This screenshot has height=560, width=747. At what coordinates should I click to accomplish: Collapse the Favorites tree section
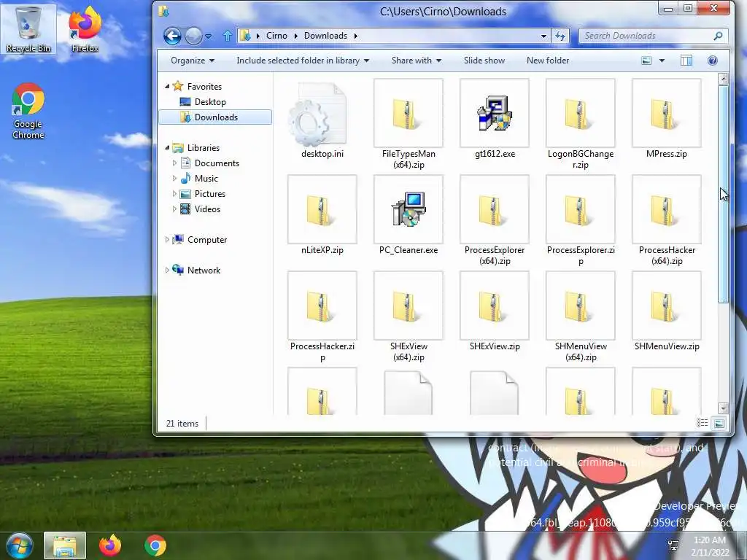click(167, 86)
